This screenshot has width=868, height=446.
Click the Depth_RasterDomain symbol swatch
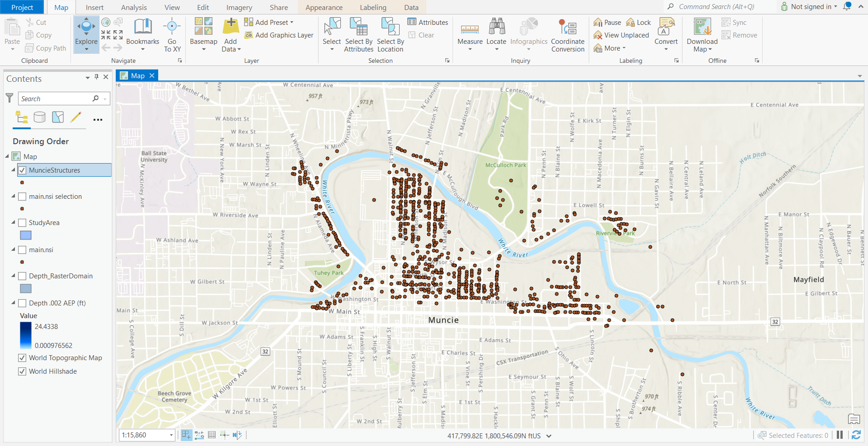pos(26,289)
